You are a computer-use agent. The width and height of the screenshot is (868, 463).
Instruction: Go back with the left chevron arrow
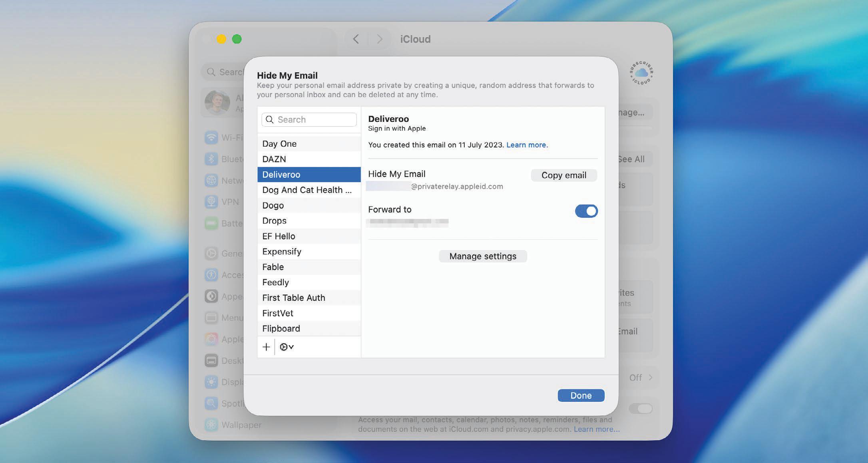pyautogui.click(x=356, y=39)
